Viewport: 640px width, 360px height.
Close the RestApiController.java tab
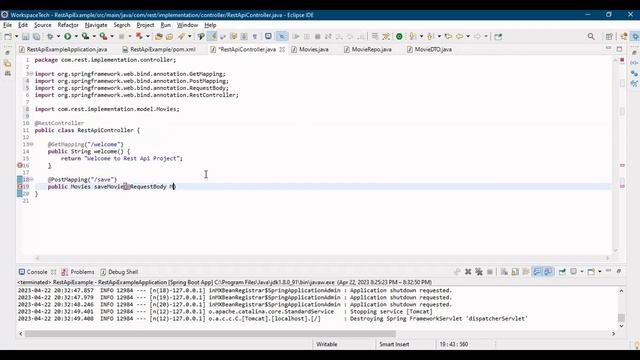(x=282, y=49)
